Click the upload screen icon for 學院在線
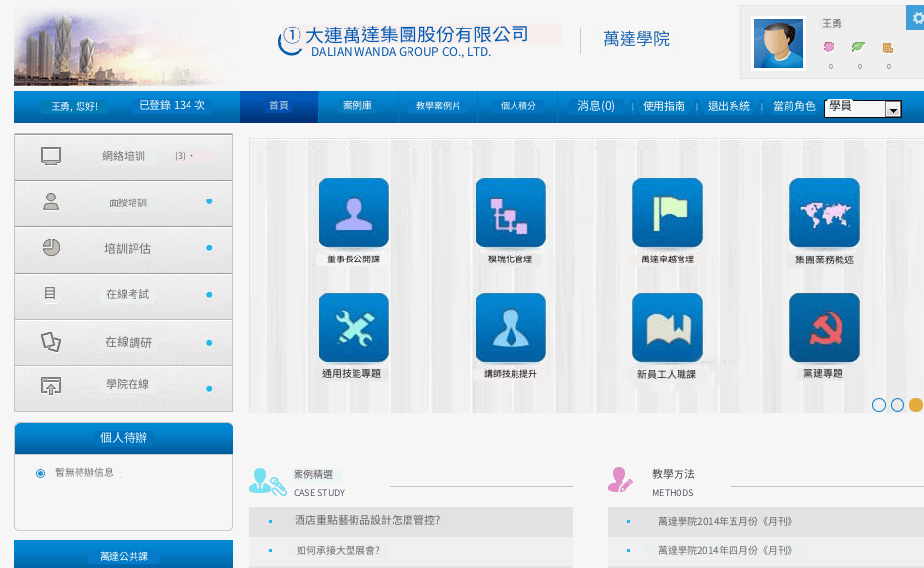Image resolution: width=924 pixels, height=568 pixels. (x=51, y=386)
